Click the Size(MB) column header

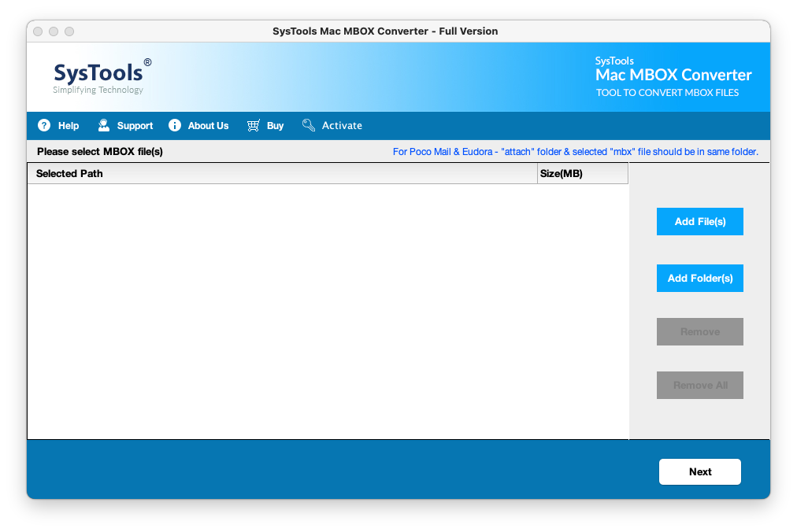583,174
